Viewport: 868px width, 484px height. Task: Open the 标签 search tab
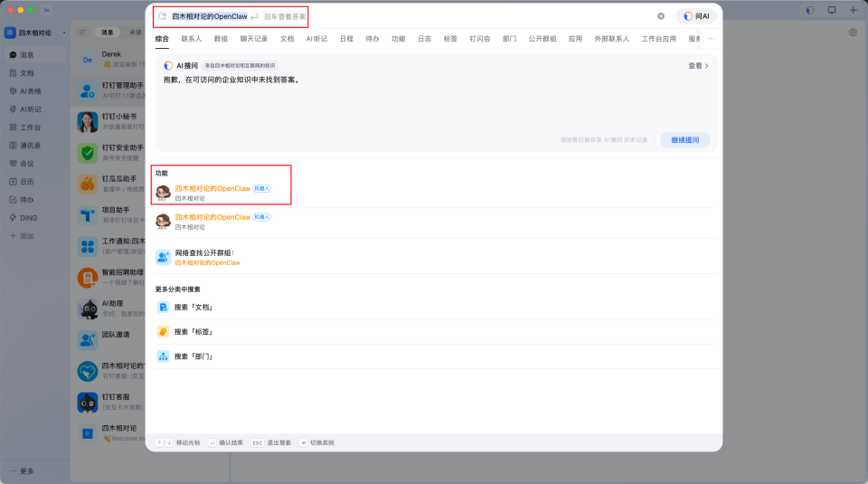450,39
